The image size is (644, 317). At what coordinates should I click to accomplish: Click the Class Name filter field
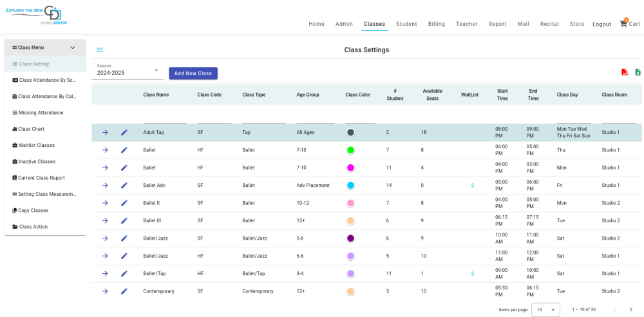165,118
